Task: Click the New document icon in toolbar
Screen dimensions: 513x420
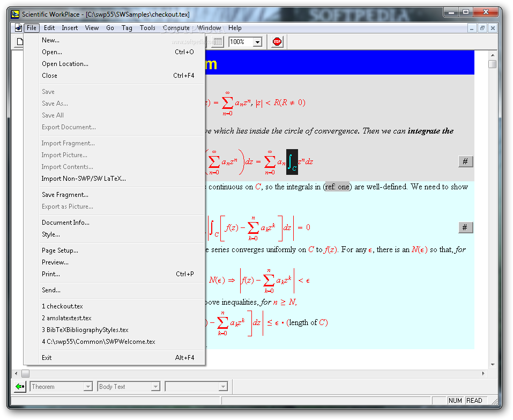Action: [20, 42]
